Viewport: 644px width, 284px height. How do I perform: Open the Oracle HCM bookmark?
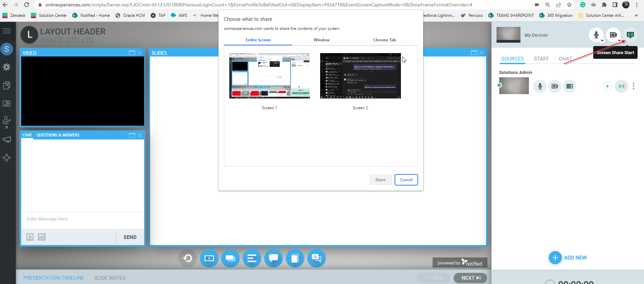[130, 15]
